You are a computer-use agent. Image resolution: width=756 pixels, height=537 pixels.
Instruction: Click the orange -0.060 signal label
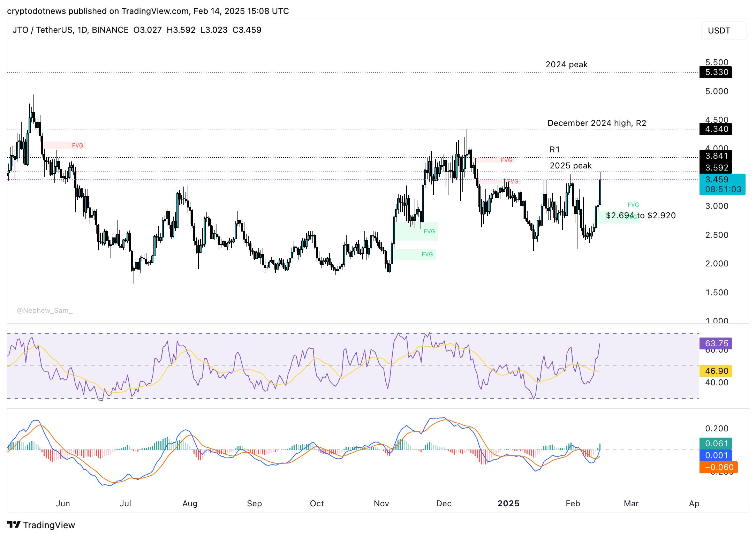point(718,467)
